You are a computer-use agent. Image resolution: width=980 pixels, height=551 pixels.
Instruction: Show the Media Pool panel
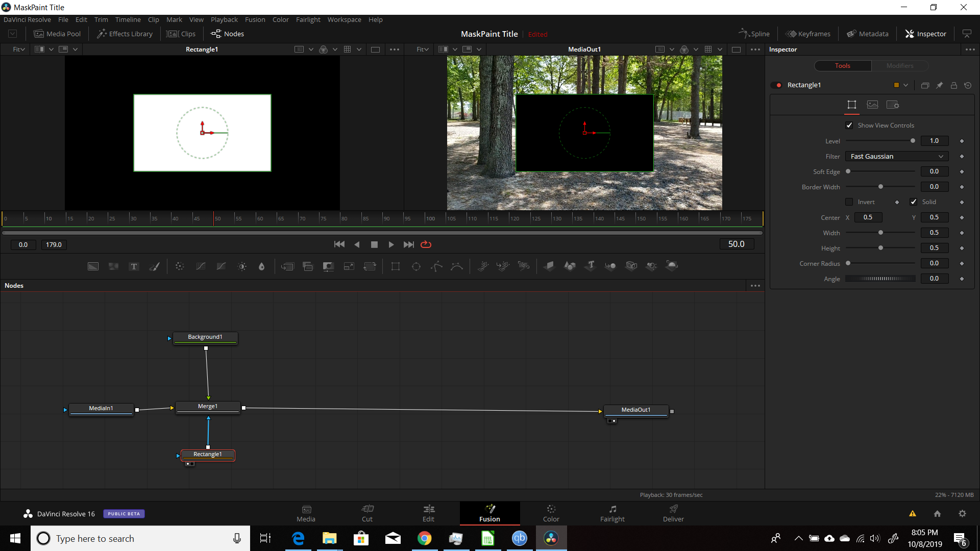(57, 34)
